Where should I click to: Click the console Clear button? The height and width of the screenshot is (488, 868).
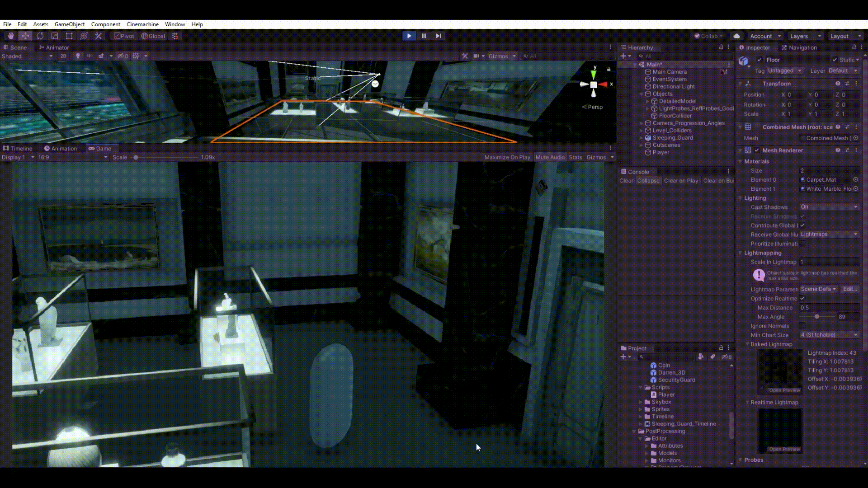[x=626, y=181]
